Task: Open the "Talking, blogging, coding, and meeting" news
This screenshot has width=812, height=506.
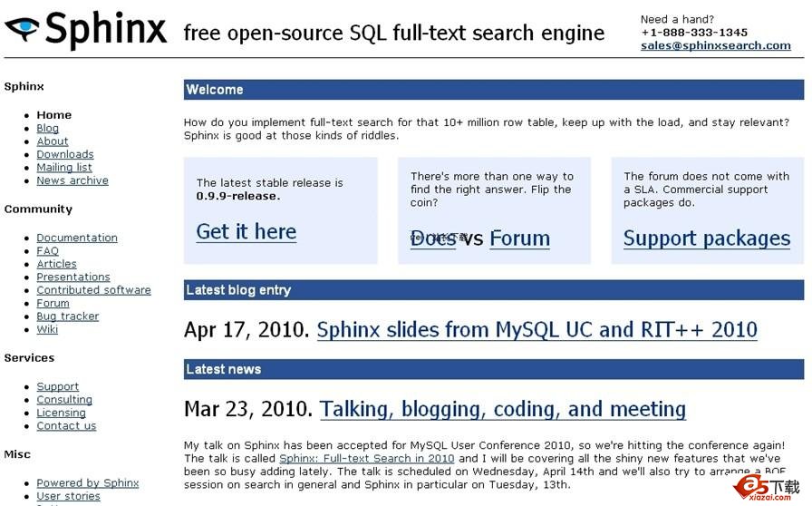Action: coord(502,409)
